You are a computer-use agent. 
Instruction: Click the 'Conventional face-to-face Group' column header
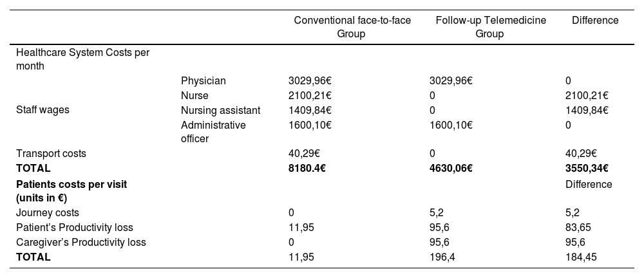[x=352, y=26]
